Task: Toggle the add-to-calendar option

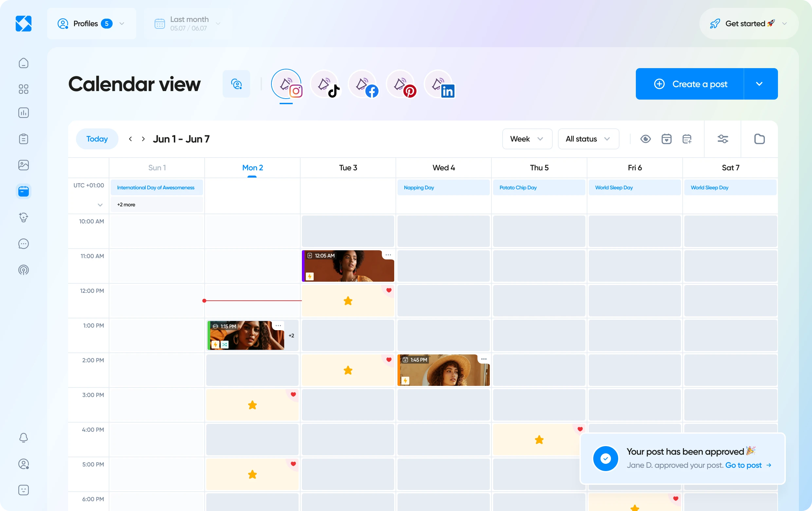Action: (x=687, y=139)
